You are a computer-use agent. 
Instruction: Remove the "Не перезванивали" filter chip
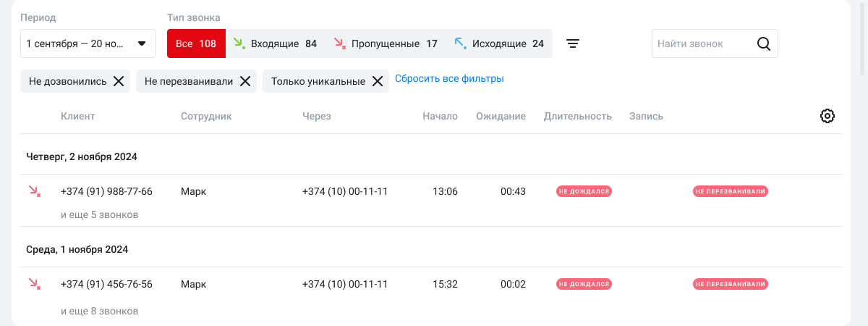245,81
